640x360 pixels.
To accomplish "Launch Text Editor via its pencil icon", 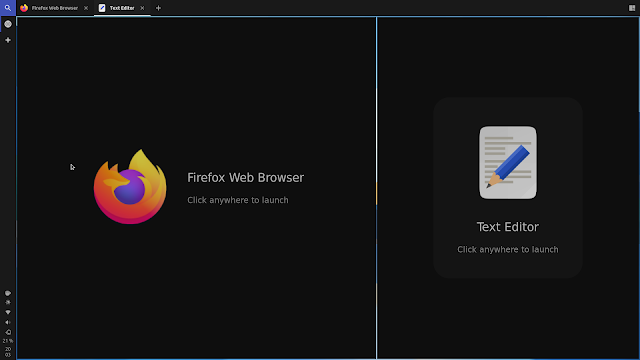I will (x=508, y=162).
